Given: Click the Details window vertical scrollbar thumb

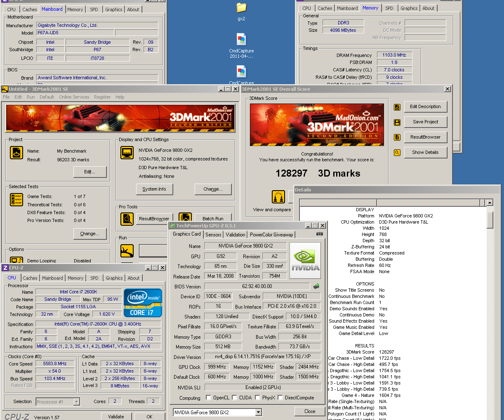Looking at the screenshot, I should point(490,220).
